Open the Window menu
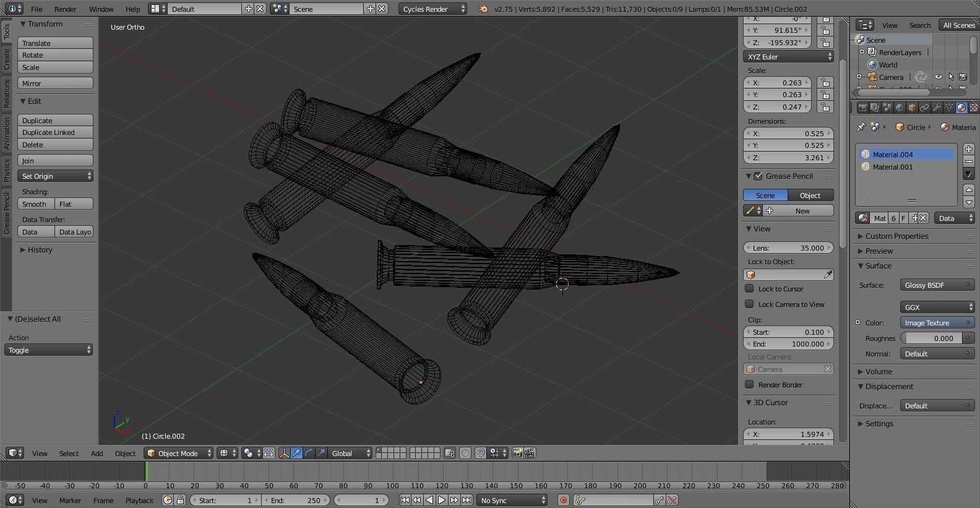The height and width of the screenshot is (508, 980). (101, 9)
